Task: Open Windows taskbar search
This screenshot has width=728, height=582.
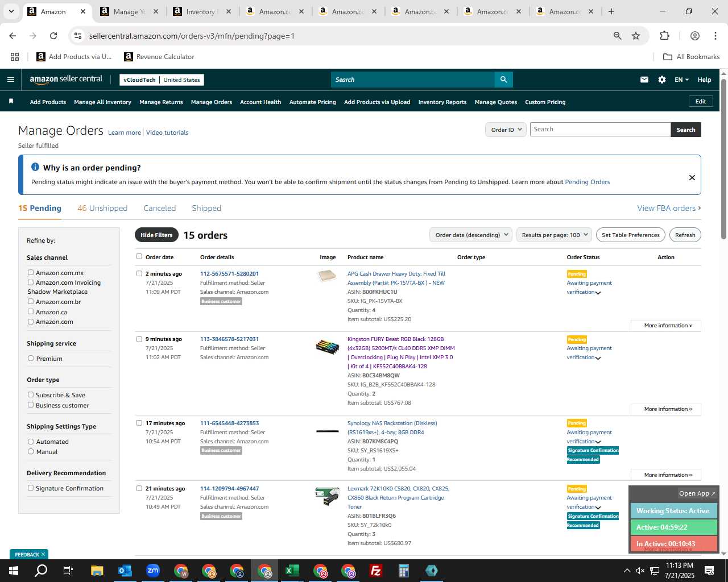Action: (x=41, y=570)
